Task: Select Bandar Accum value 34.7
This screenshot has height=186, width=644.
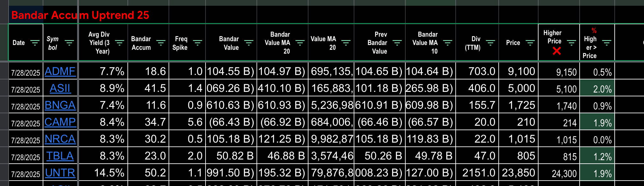Action: 148,122
